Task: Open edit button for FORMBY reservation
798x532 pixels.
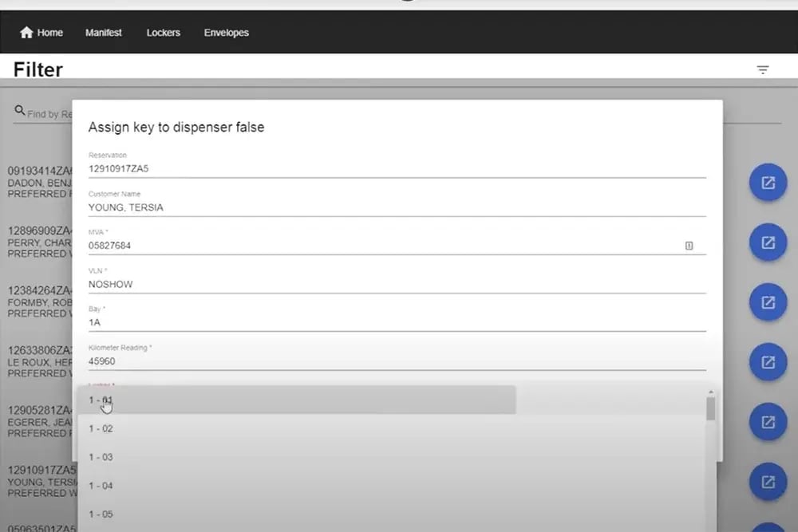Action: click(768, 302)
